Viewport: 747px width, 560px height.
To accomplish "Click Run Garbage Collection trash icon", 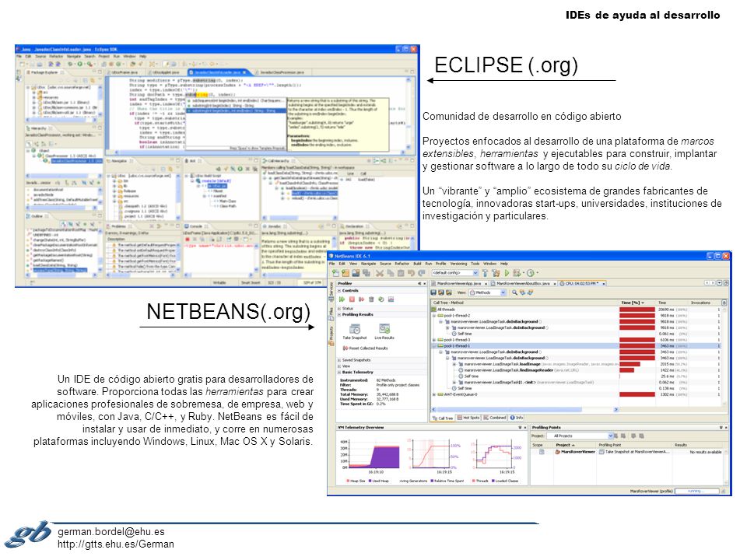I will pos(371,299).
